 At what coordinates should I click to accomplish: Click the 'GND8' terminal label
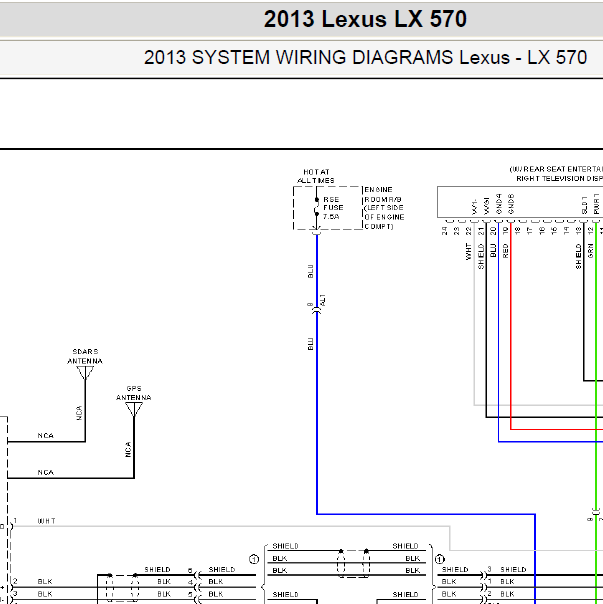(x=511, y=204)
